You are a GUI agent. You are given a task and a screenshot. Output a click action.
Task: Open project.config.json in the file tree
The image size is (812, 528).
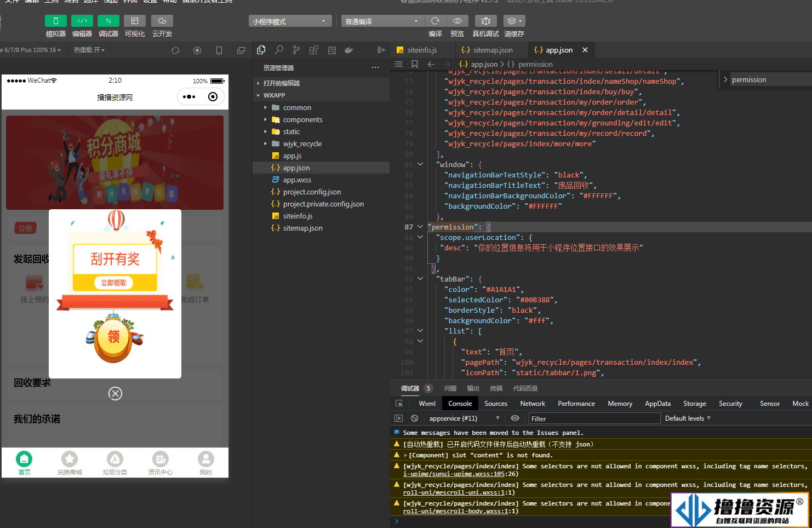[x=321, y=192]
